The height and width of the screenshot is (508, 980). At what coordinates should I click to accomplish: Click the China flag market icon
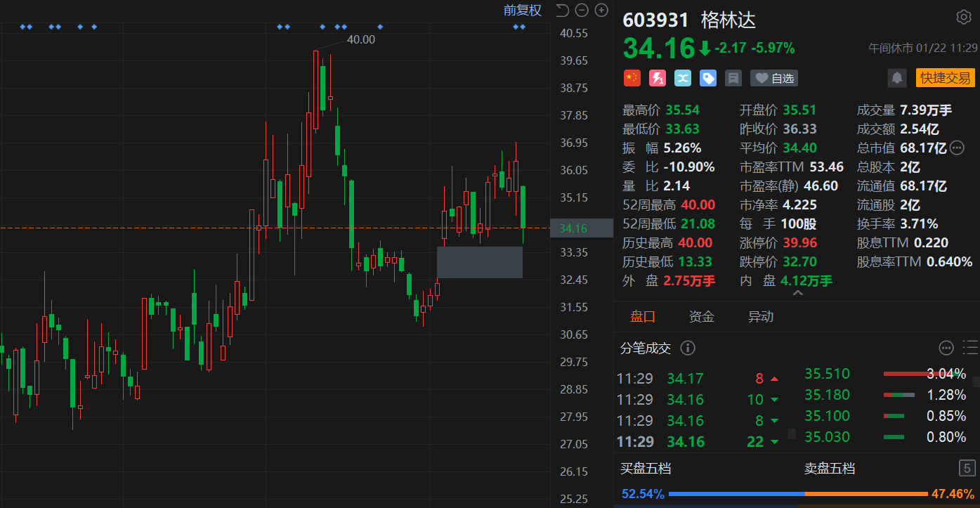(x=632, y=78)
